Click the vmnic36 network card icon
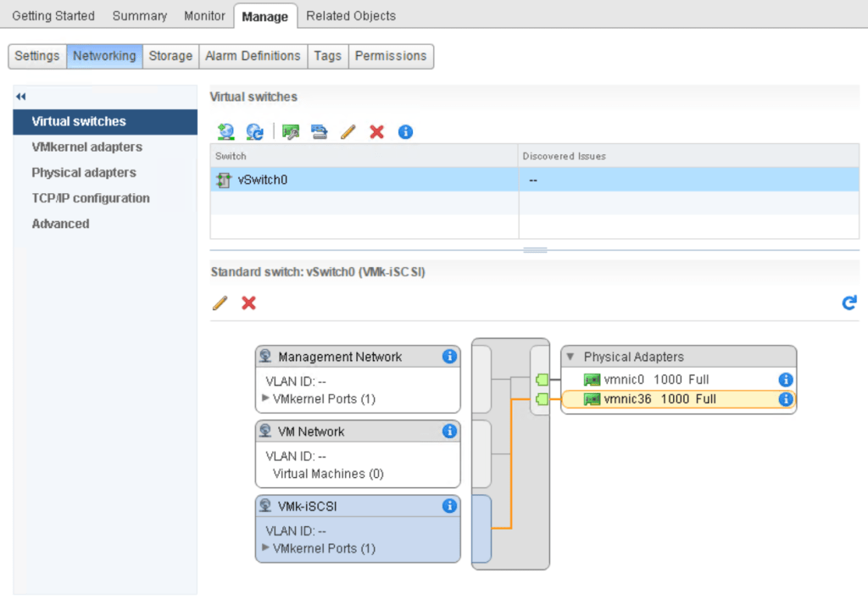This screenshot has height=600, width=868. tap(592, 399)
